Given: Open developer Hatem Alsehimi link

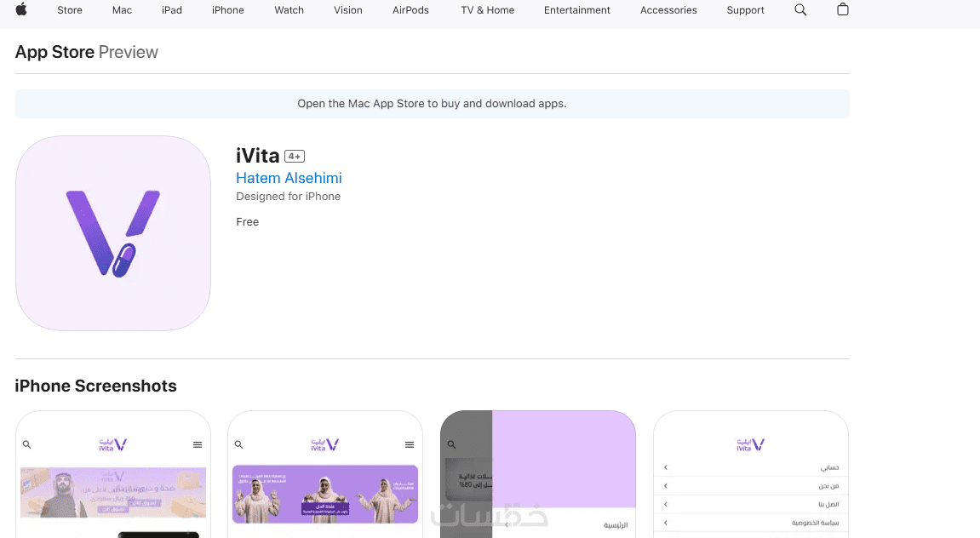Looking at the screenshot, I should (289, 178).
